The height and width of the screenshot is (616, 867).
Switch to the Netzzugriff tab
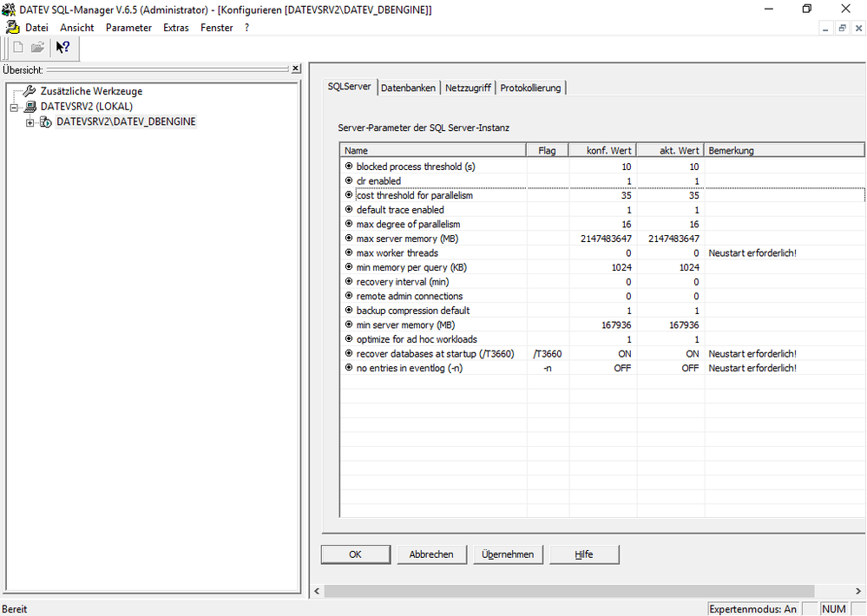pyautogui.click(x=468, y=88)
